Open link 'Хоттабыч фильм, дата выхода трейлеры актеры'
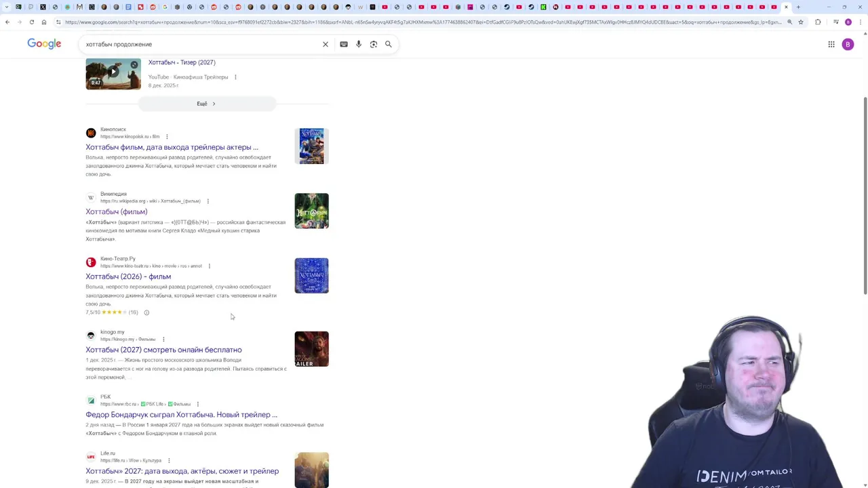868x488 pixels. point(172,147)
